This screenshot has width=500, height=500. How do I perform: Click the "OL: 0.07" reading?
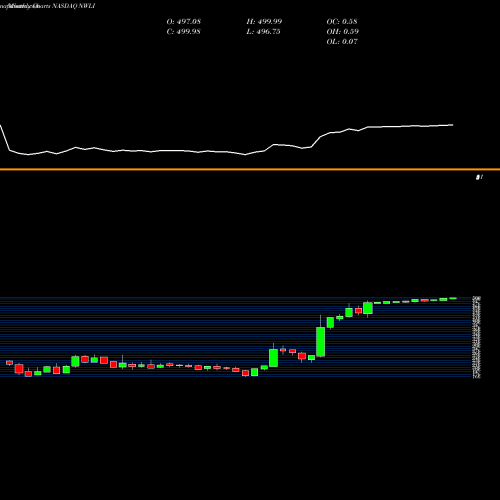(342, 42)
